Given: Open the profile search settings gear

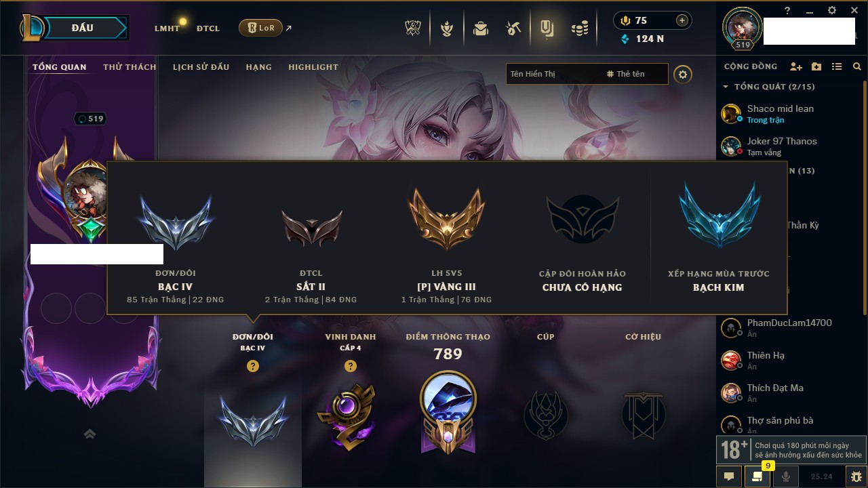Looking at the screenshot, I should (683, 75).
